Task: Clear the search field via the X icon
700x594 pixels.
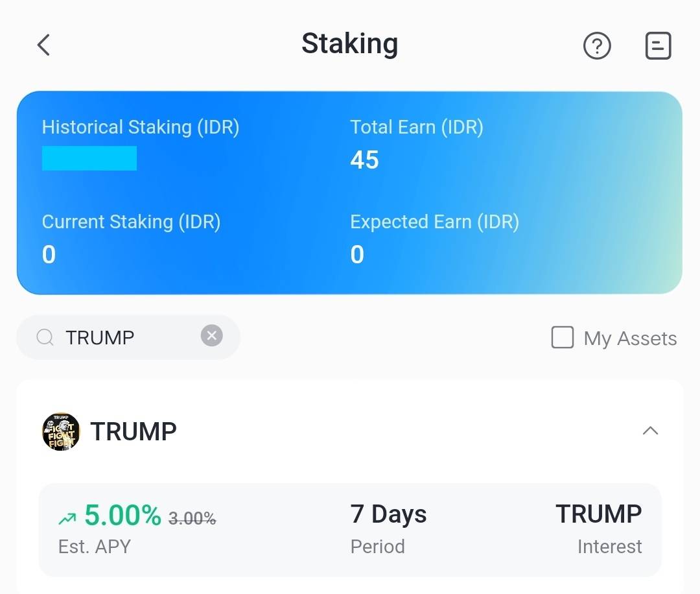Action: click(211, 335)
